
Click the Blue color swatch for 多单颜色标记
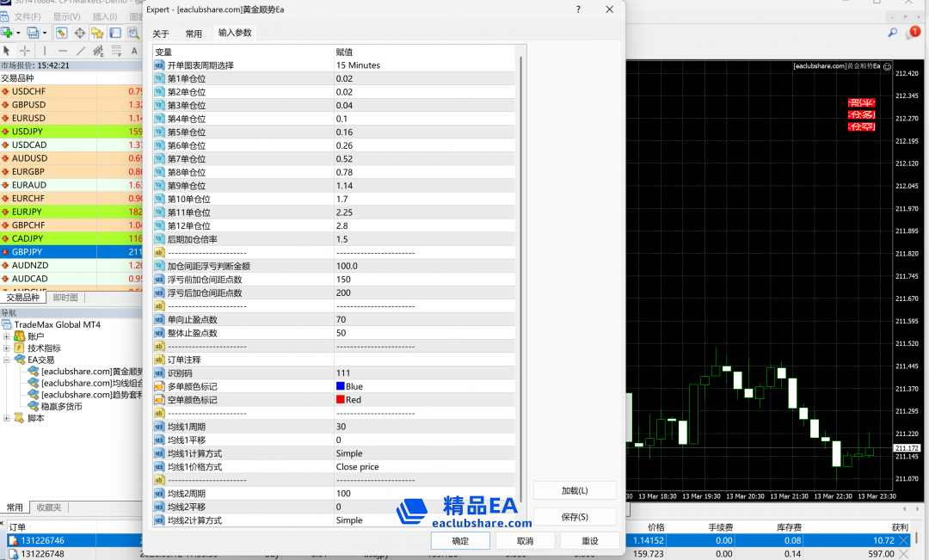pos(341,386)
